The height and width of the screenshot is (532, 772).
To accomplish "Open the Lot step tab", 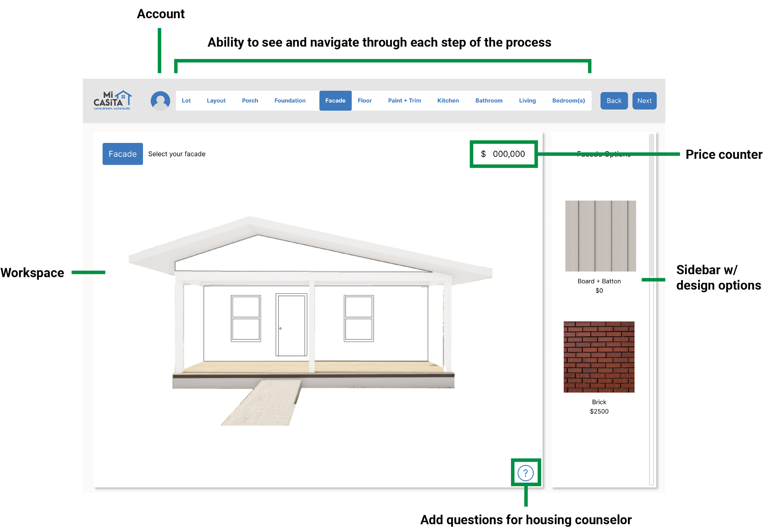I will point(186,101).
